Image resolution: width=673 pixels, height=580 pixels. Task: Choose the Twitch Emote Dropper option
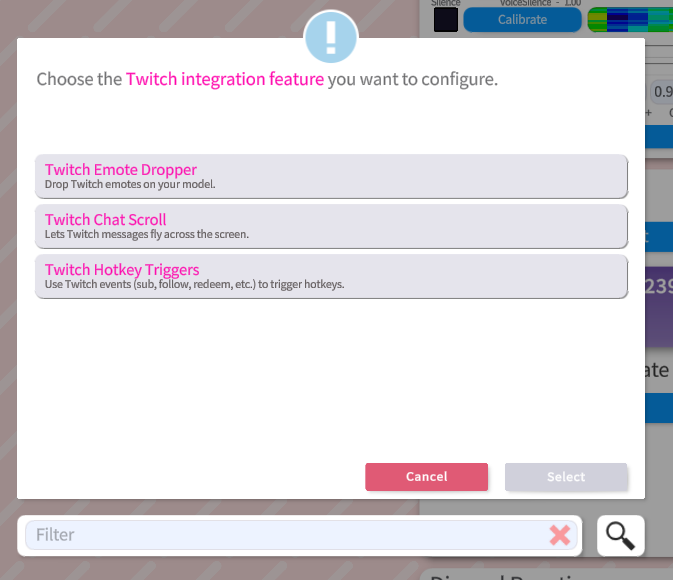coord(331,176)
